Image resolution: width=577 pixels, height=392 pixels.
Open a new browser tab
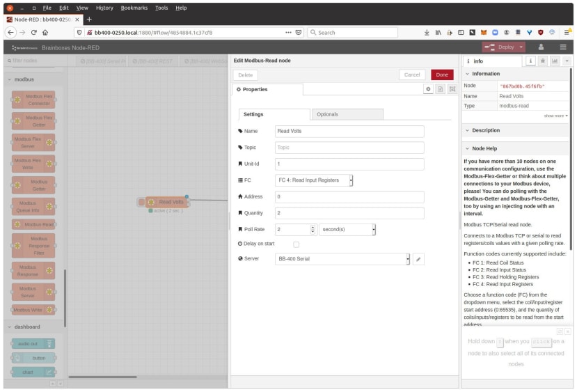point(89,19)
